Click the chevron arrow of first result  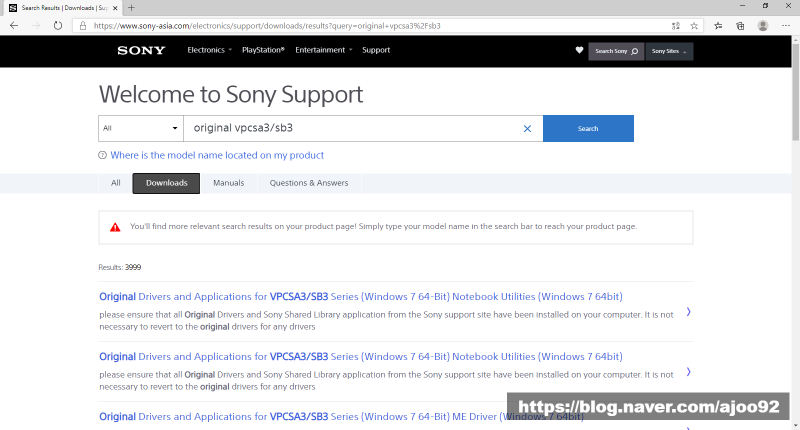click(688, 312)
